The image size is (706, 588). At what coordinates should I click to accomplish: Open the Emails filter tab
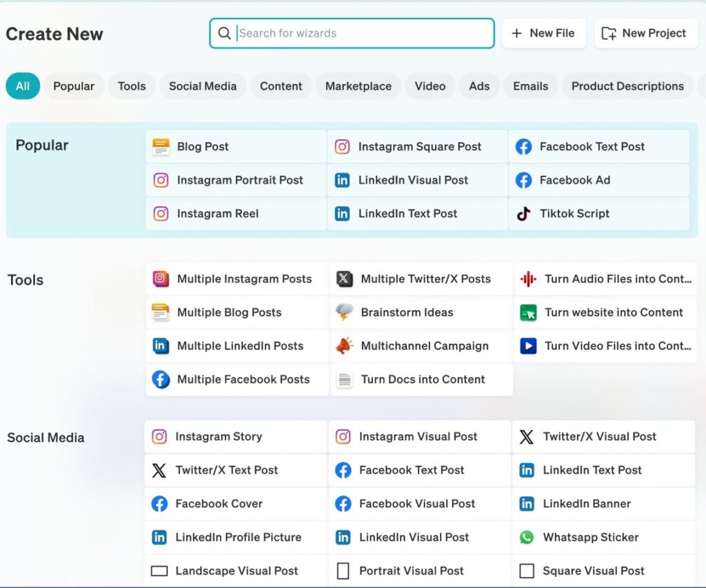click(x=530, y=86)
